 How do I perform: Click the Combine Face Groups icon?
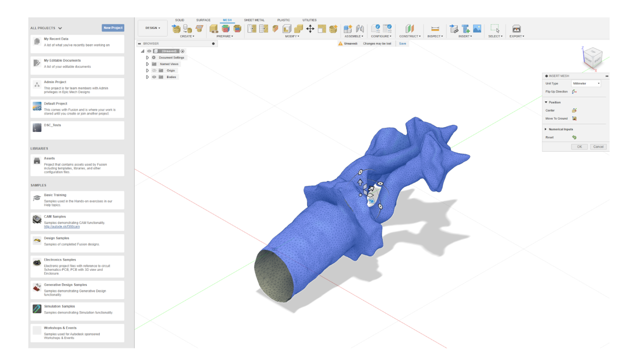(237, 29)
